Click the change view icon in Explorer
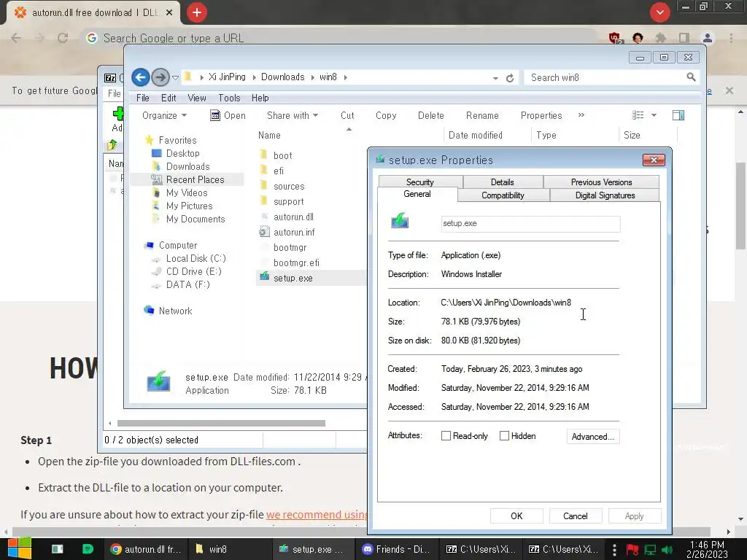 point(638,115)
